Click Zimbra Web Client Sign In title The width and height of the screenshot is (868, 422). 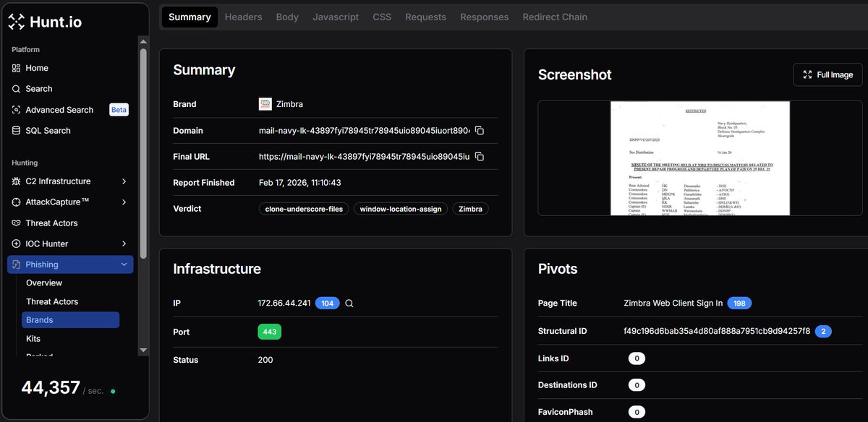673,303
